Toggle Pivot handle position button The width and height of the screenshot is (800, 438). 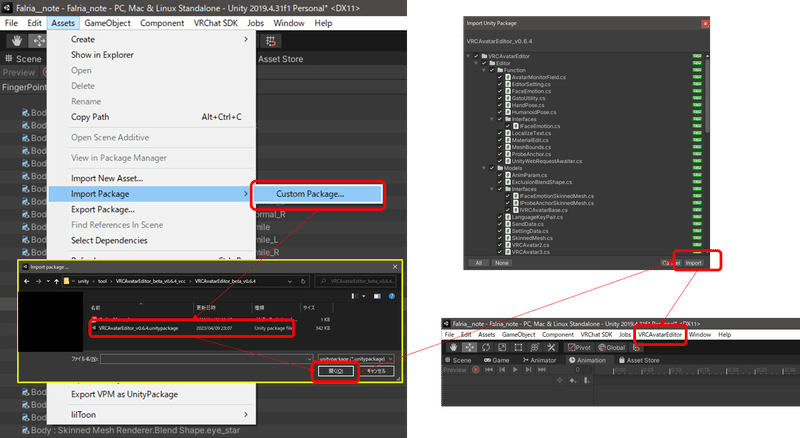[x=580, y=348]
